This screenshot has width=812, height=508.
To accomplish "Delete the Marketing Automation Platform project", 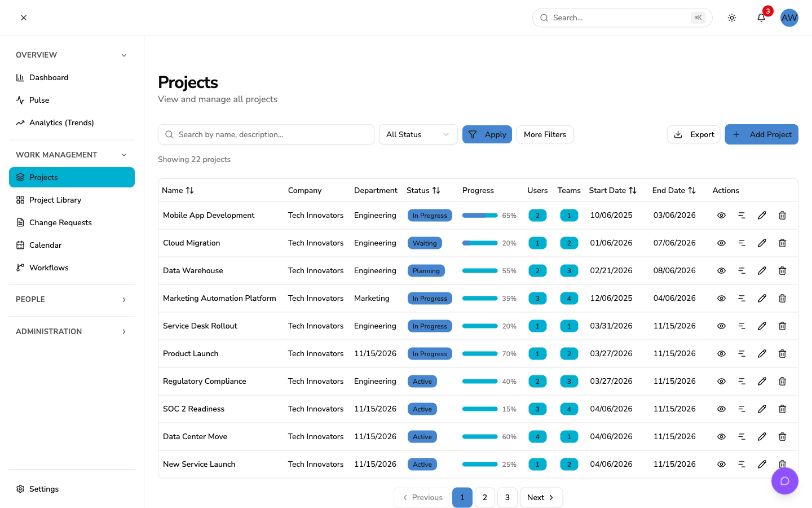I will (x=782, y=298).
